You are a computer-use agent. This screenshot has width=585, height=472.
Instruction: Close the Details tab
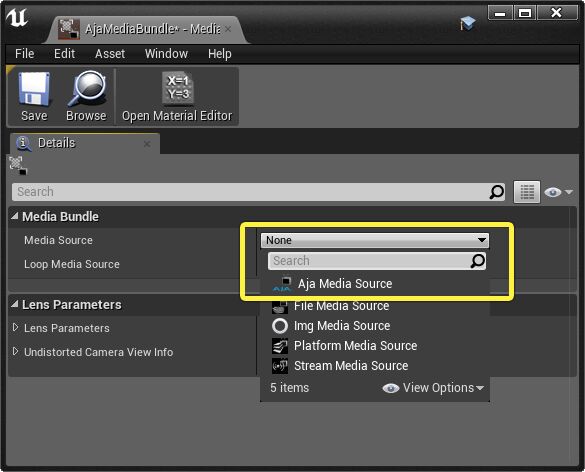coord(147,144)
